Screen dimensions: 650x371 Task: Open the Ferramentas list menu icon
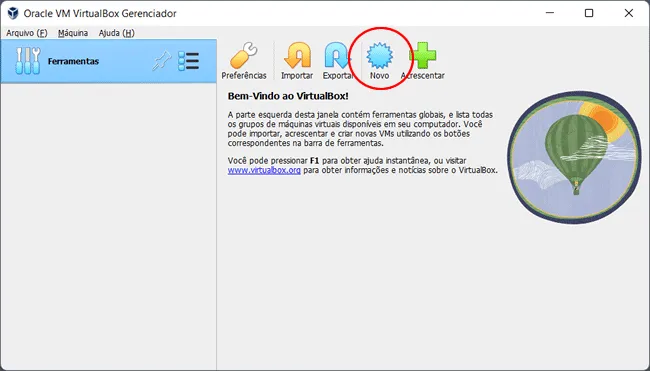(188, 61)
